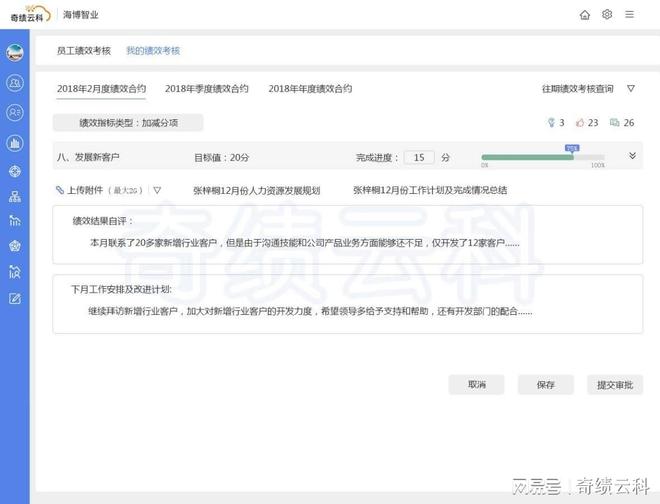660x504 pixels.
Task: Open the single-person profile sidebar icon
Action: pos(15,83)
